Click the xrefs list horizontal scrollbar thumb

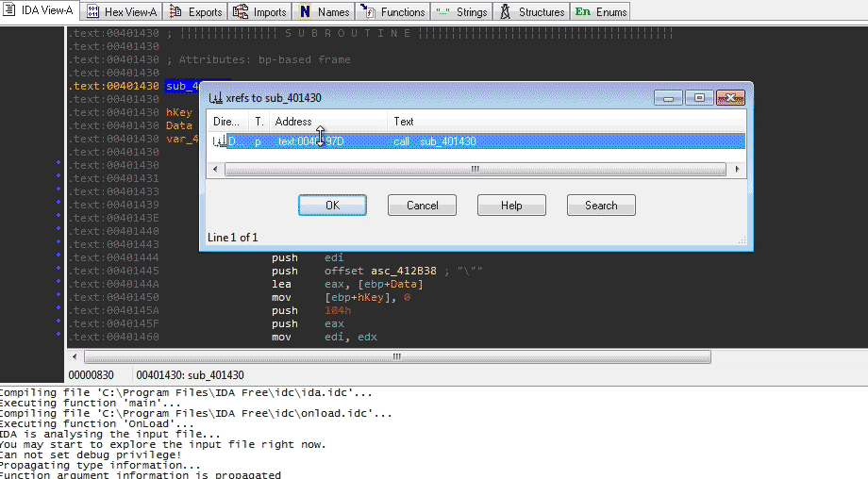click(x=475, y=170)
